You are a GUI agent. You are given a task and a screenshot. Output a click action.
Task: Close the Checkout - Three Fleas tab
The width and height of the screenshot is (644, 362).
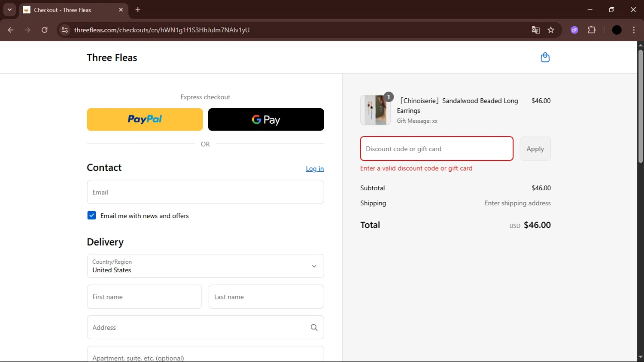click(121, 10)
